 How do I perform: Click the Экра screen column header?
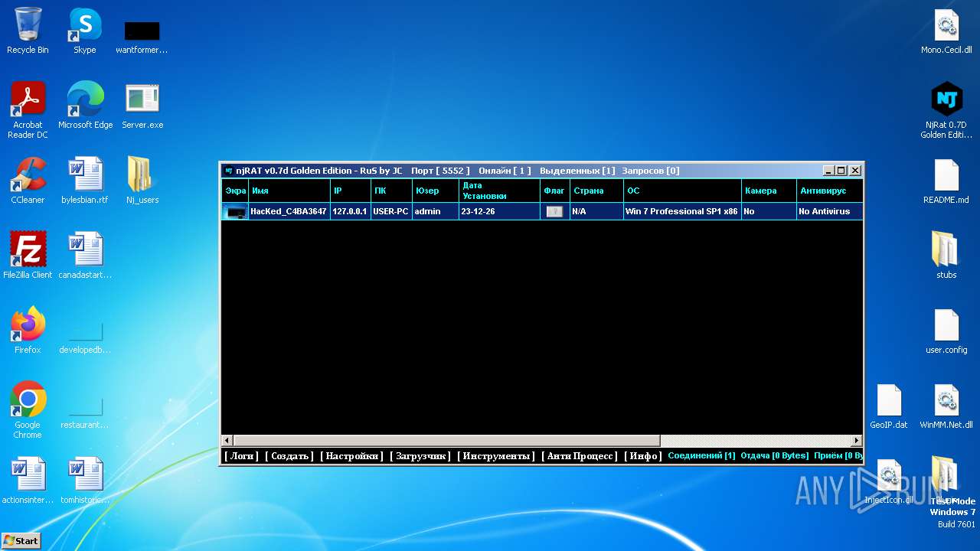point(235,191)
